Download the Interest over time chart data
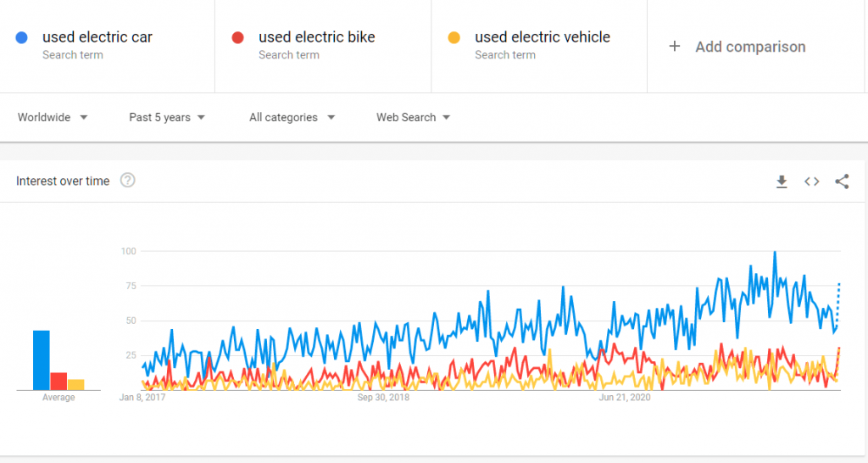 pos(782,181)
